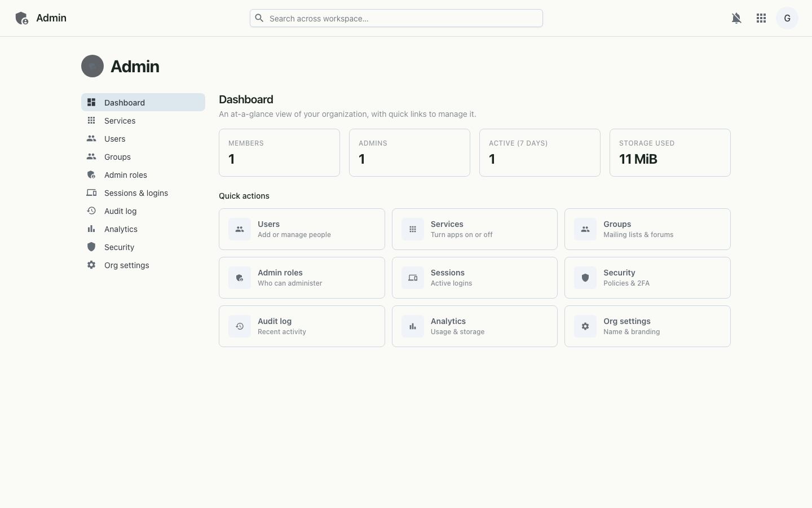Click the Org settings gear icon in sidebar
Viewport: 812px width, 508px height.
click(91, 265)
